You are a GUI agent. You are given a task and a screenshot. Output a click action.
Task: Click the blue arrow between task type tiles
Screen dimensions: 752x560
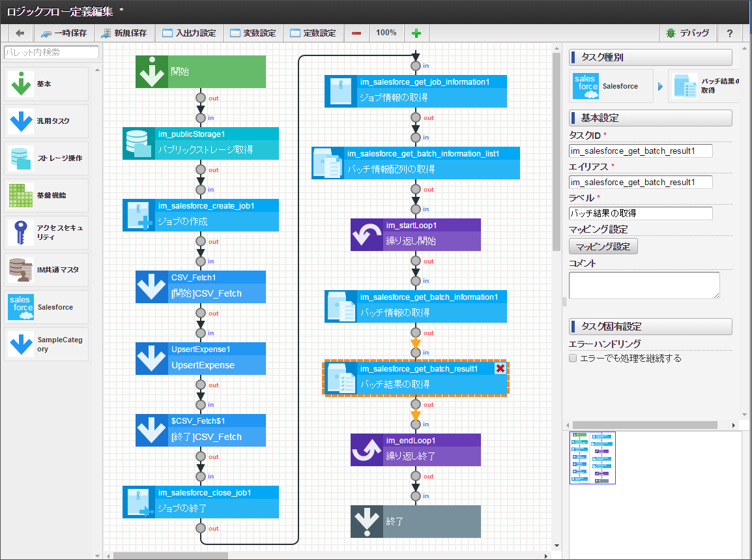660,86
